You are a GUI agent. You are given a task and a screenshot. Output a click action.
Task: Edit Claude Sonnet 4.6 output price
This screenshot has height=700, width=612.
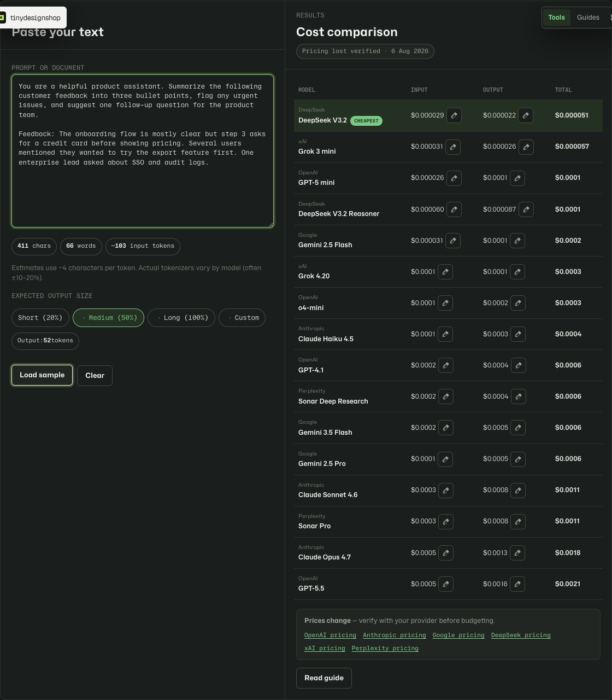click(518, 490)
